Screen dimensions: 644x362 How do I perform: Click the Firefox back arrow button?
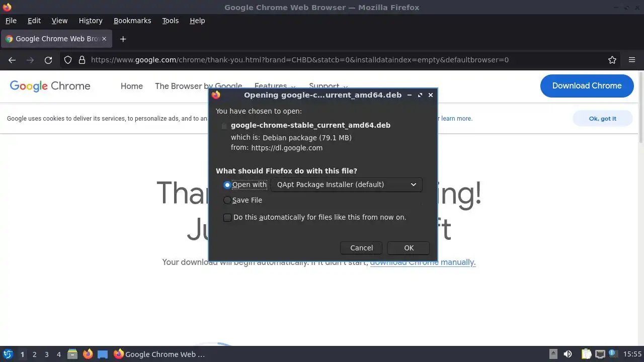pyautogui.click(x=12, y=60)
